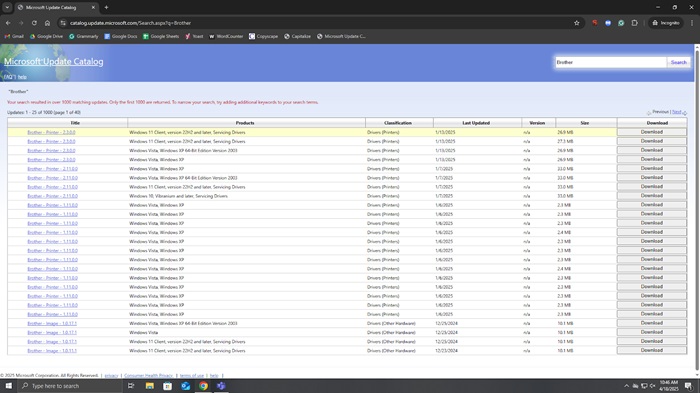
Task: Open the Extensions puzzle icon
Action: pyautogui.click(x=634, y=23)
